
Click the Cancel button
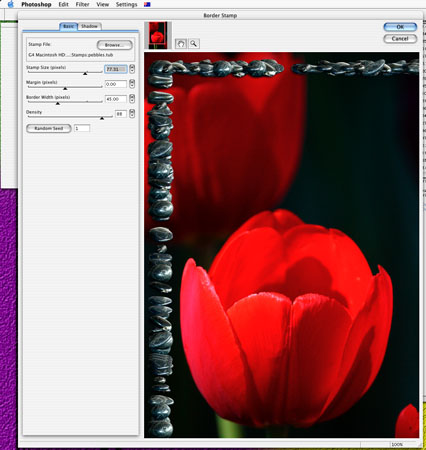click(x=400, y=39)
